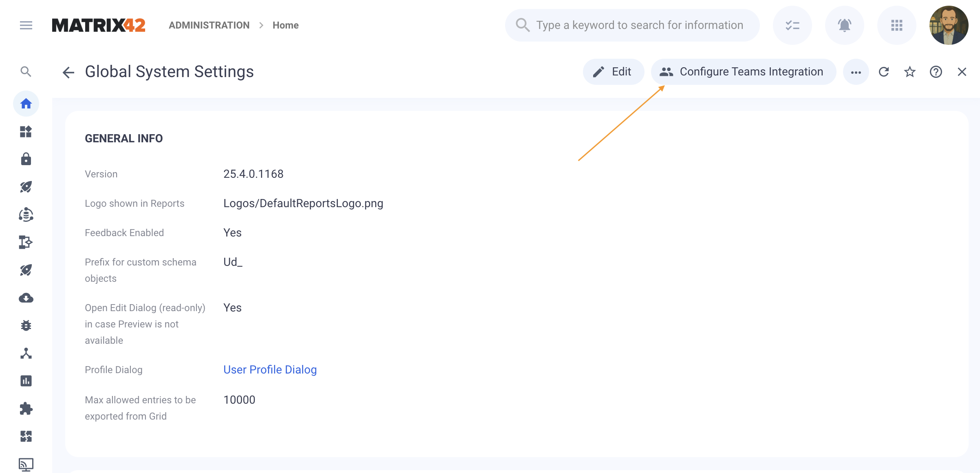This screenshot has height=473, width=980.
Task: Open the User Profile Dialog link
Action: click(270, 369)
